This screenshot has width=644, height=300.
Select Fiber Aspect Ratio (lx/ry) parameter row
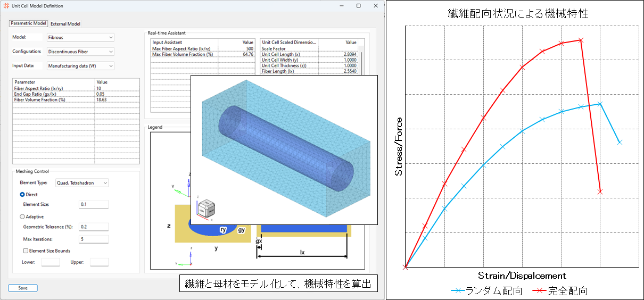coord(76,88)
